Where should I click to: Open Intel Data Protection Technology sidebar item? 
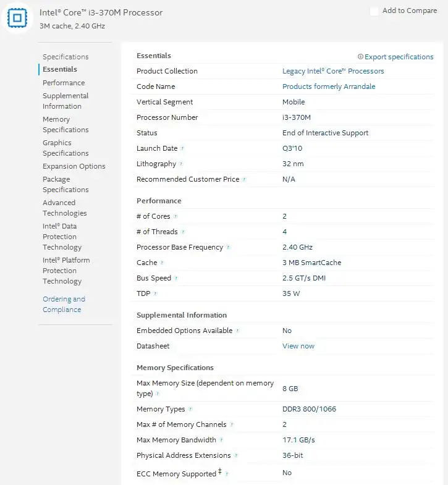click(62, 237)
